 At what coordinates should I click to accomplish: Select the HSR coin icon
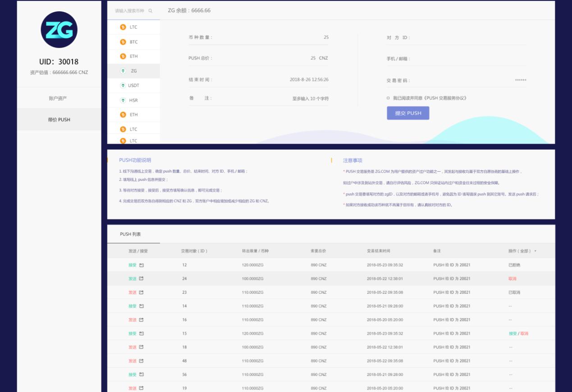click(123, 100)
